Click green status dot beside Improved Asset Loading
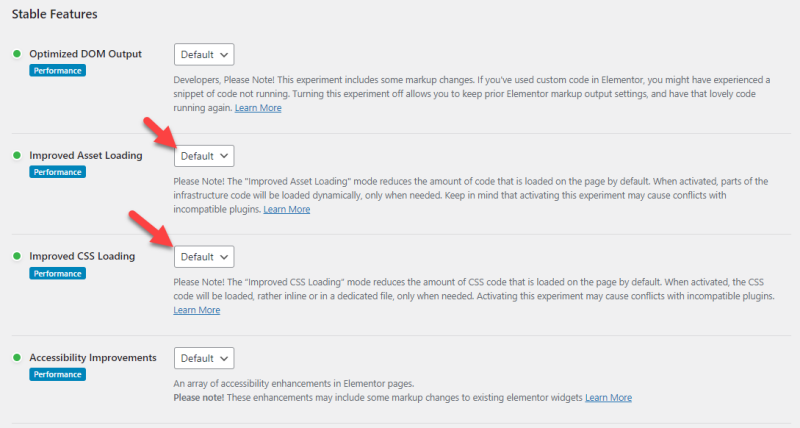 click(17, 155)
